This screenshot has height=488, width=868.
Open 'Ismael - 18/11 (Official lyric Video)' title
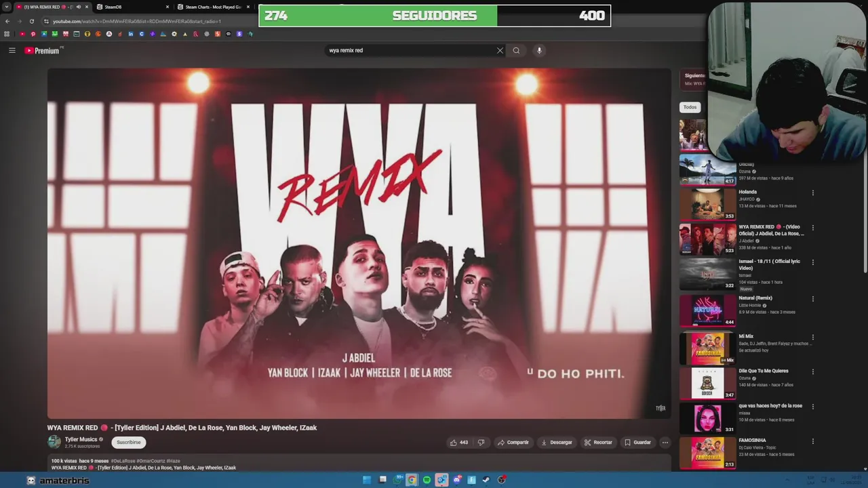pos(770,264)
